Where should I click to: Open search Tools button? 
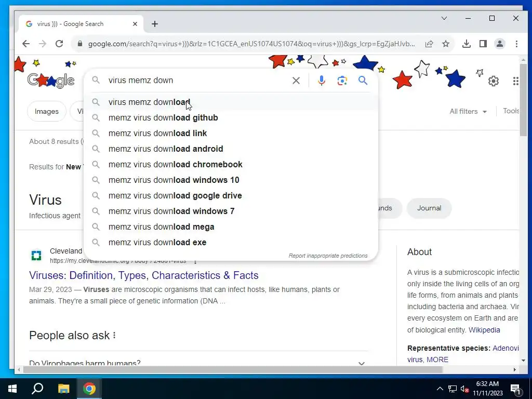[x=511, y=111]
